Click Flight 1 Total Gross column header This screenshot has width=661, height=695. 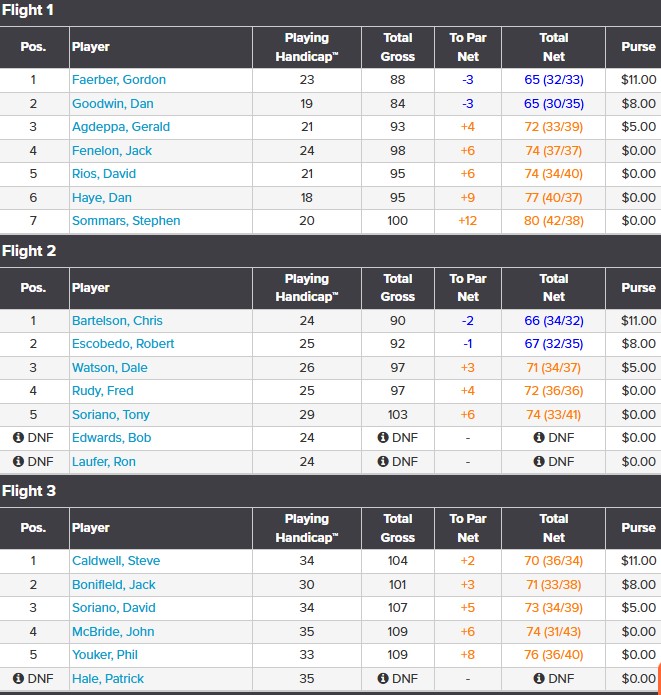398,47
